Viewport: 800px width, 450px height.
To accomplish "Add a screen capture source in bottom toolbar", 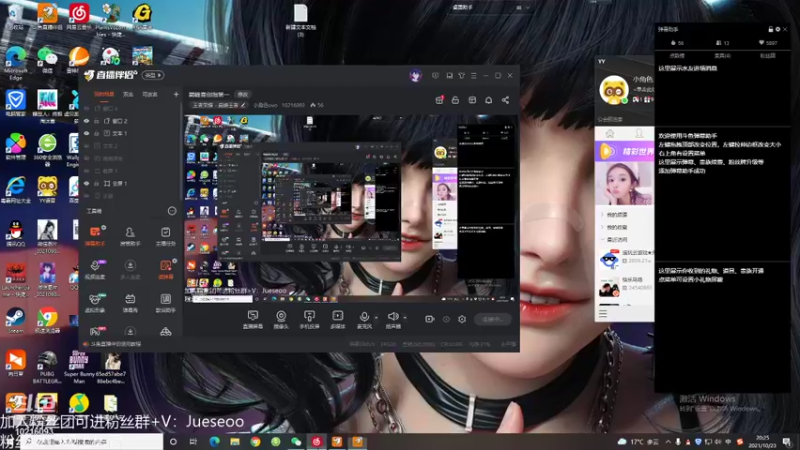I will click(x=253, y=319).
